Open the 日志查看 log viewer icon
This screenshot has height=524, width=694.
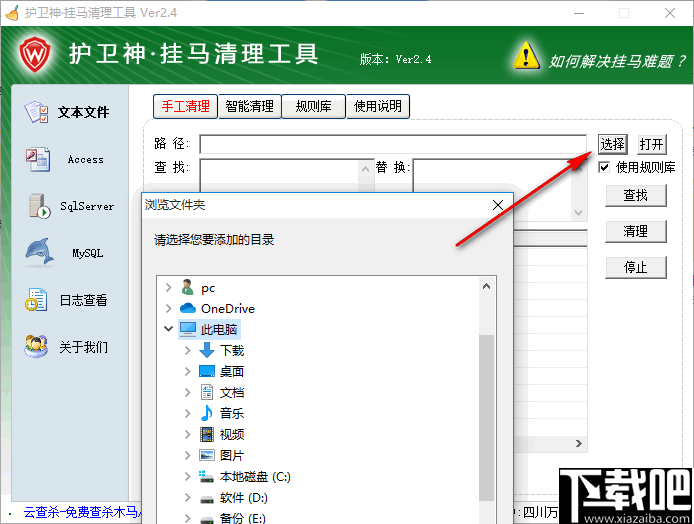tap(36, 300)
